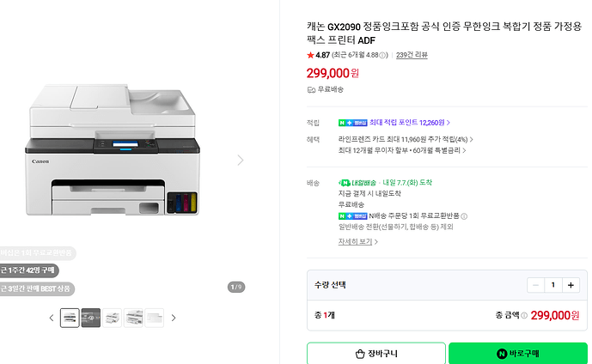Open 자세히 보기 shipping details
This screenshot has width=592, height=364.
(x=358, y=241)
